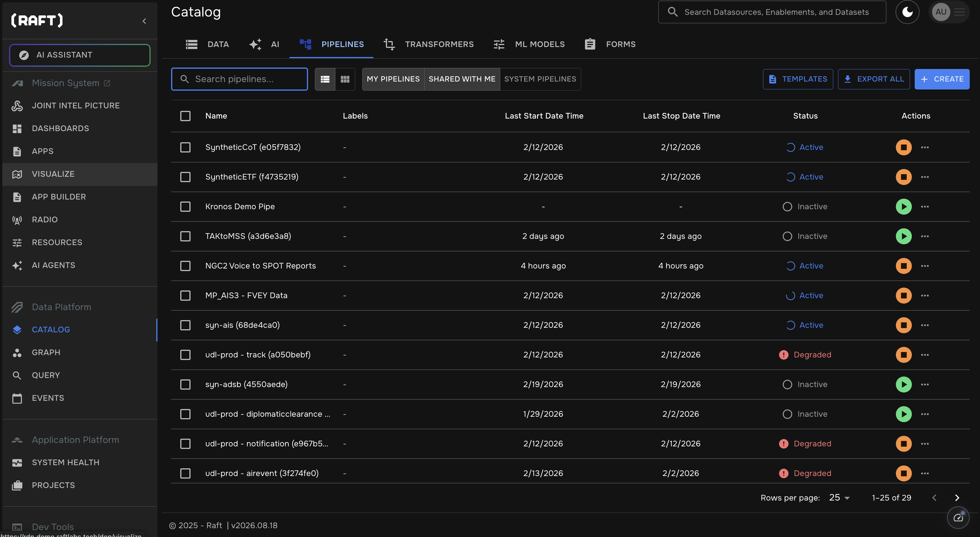
Task: Stop the SyntheticCoT pipeline
Action: (904, 147)
